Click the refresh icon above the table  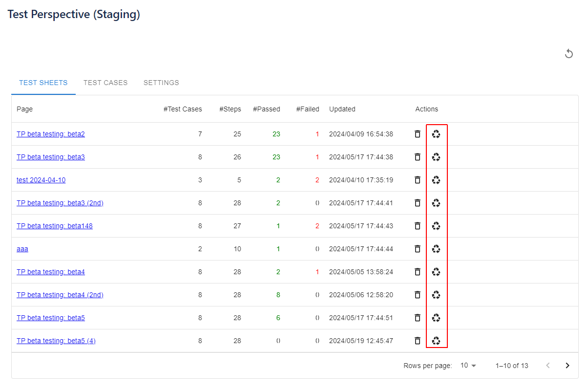pyautogui.click(x=568, y=54)
